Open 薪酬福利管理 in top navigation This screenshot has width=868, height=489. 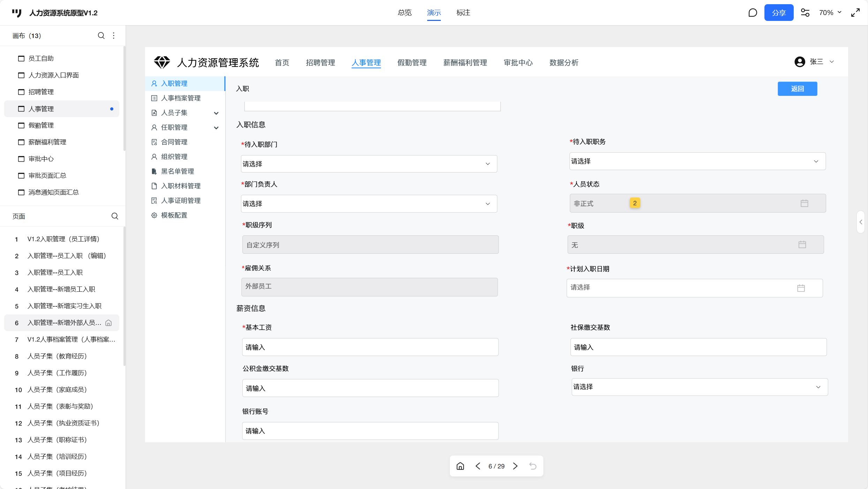[x=465, y=63]
